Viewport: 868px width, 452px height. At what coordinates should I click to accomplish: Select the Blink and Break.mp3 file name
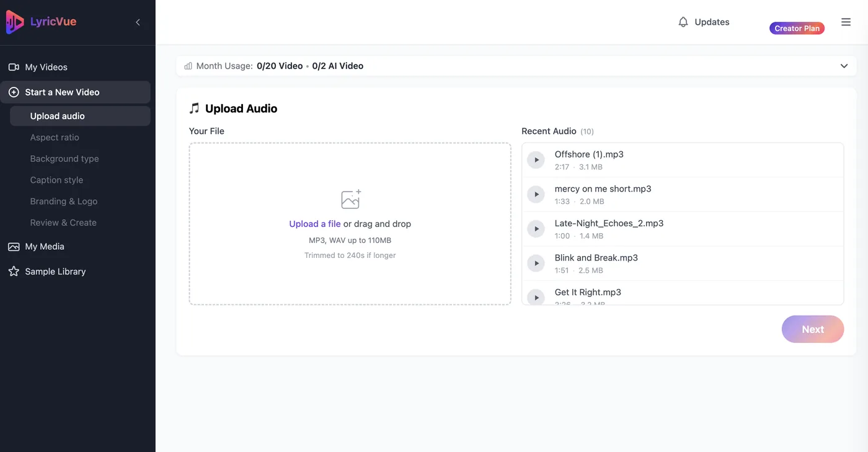coord(596,258)
